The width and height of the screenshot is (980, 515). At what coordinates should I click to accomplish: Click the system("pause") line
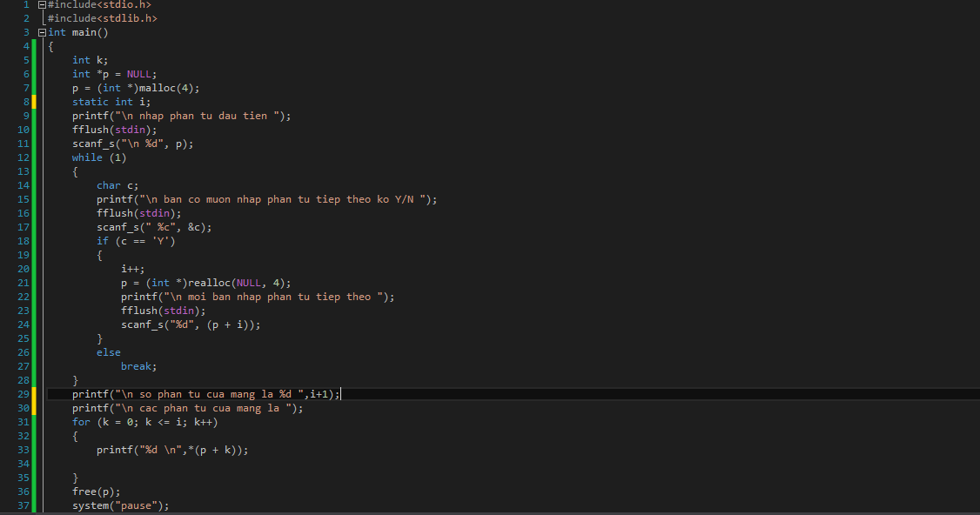pyautogui.click(x=120, y=505)
